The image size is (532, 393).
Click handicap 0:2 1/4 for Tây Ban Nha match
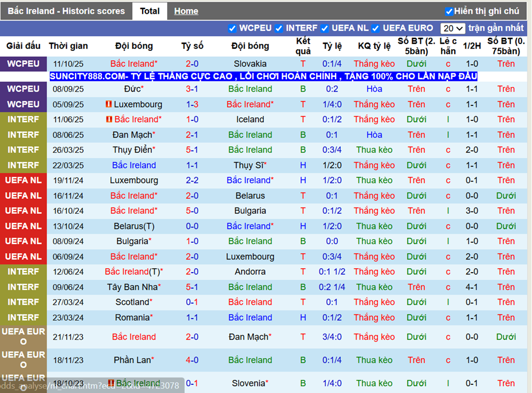tap(332, 287)
